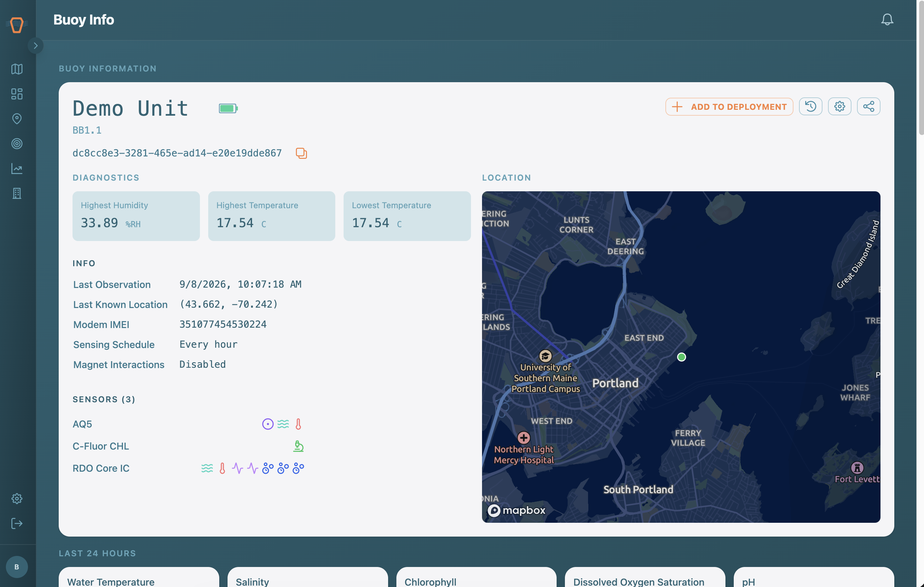Screen dimensions: 924x587
Task: Open the buoy settings gear button
Action: coord(840,106)
